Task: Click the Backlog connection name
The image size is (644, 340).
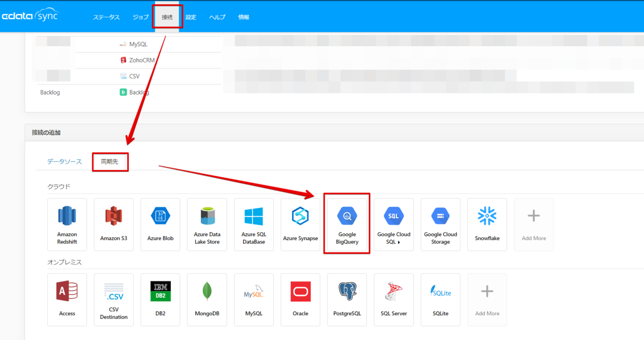Action: [x=50, y=92]
